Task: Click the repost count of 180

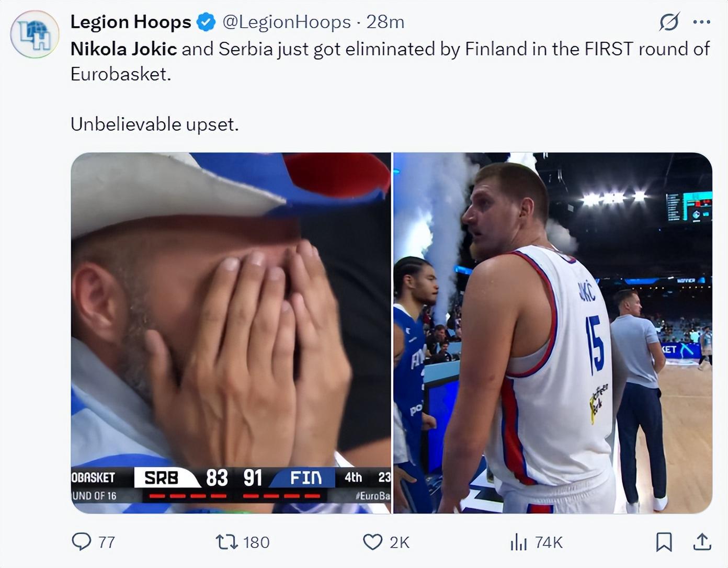Action: [x=256, y=542]
